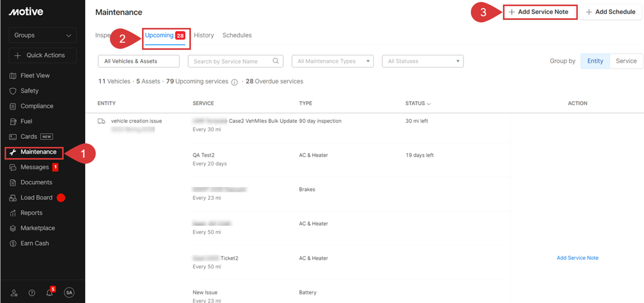Open Fleet View from sidebar
644x303 pixels.
[35, 76]
